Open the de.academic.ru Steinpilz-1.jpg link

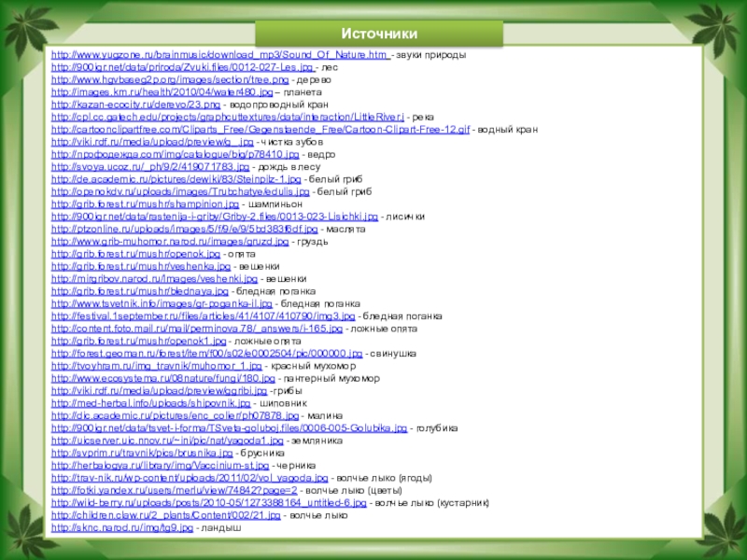coord(176,178)
